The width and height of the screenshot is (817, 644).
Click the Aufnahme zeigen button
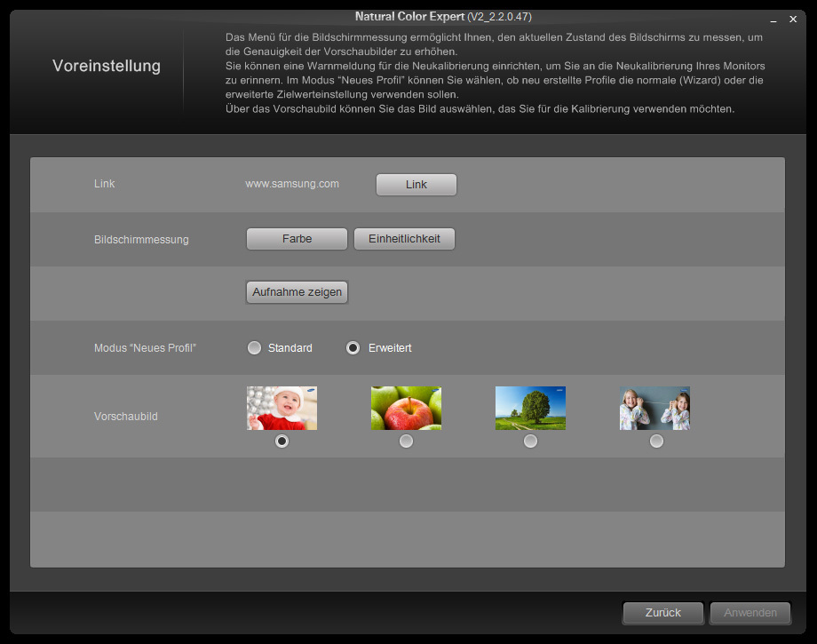click(297, 292)
